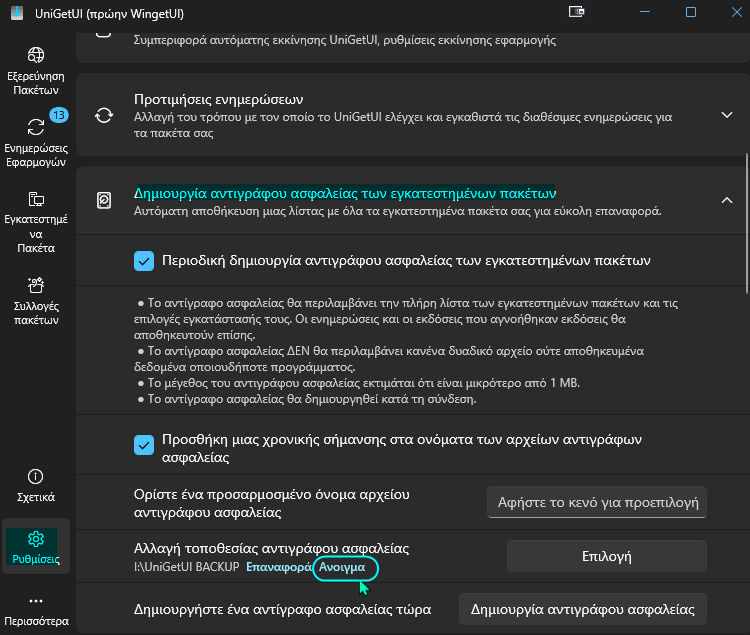
Task: Click the compact overlay icon in title bar
Action: pyautogui.click(x=576, y=11)
